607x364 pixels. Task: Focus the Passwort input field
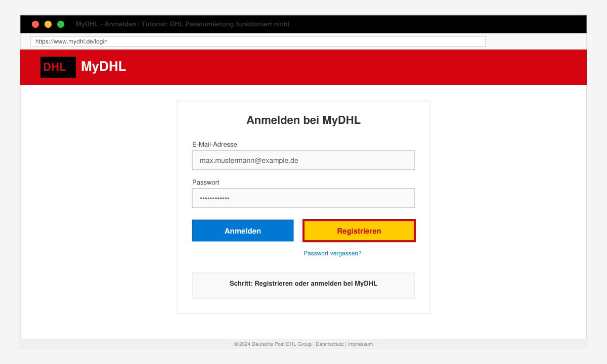pos(303,198)
